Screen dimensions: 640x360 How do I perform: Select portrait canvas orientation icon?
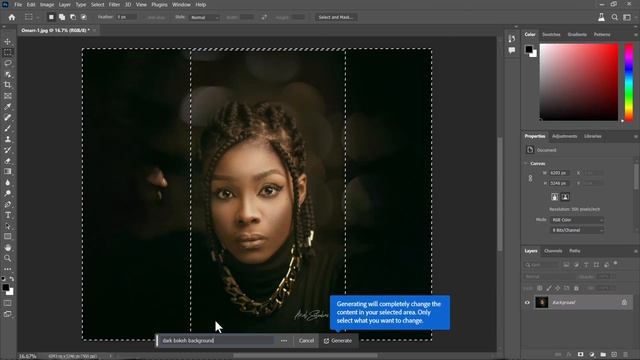point(555,197)
